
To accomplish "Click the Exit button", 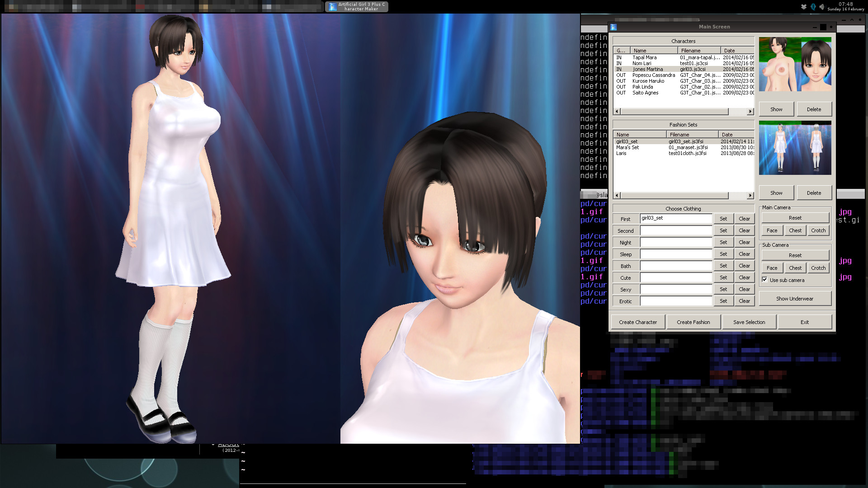I will (805, 322).
